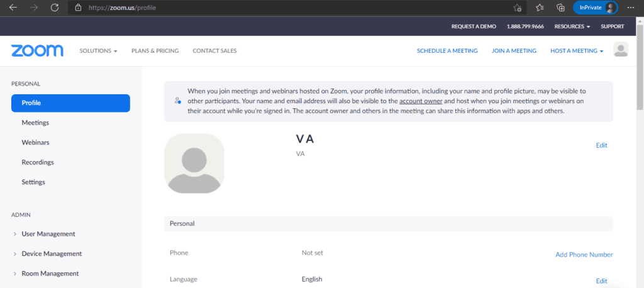Open the Support link
Screen dimensions: 644x288
pyautogui.click(x=613, y=26)
